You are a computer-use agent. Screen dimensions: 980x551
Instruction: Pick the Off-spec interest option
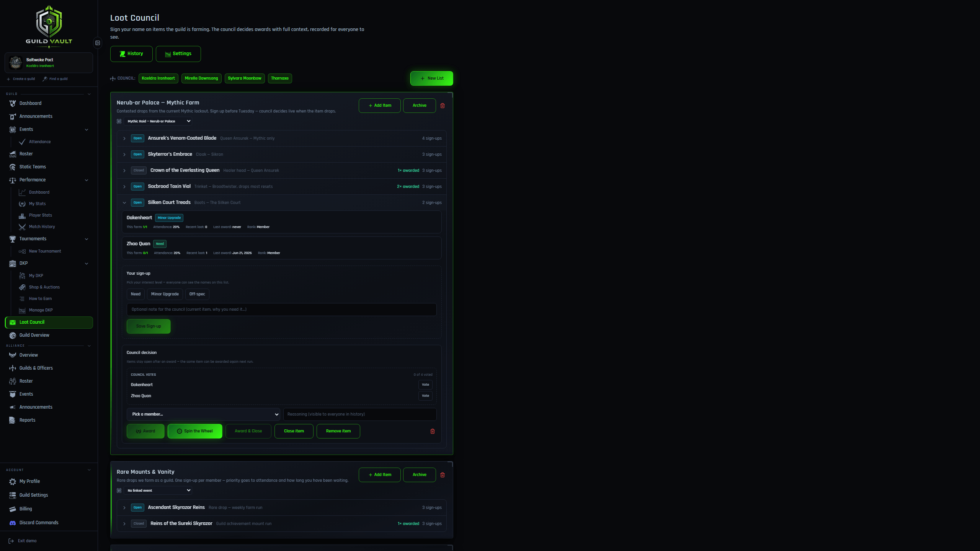click(x=197, y=294)
